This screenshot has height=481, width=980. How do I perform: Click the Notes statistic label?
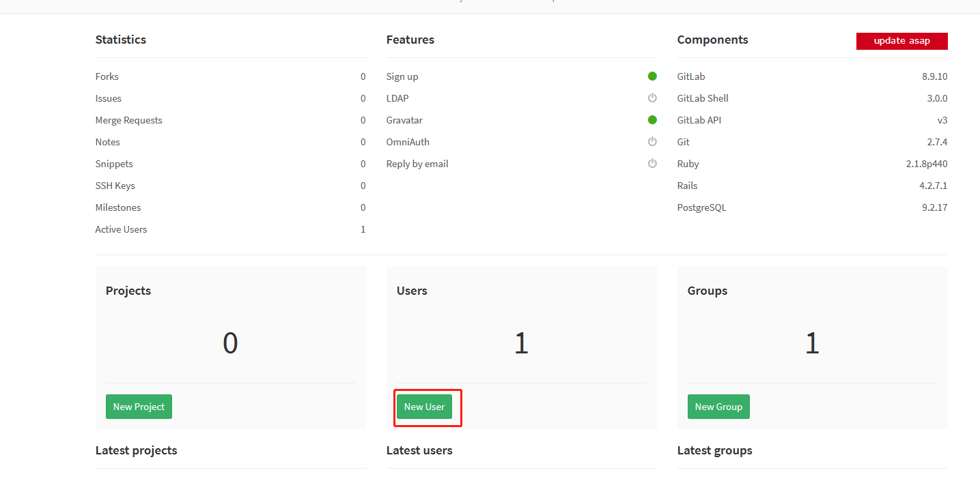tap(108, 142)
